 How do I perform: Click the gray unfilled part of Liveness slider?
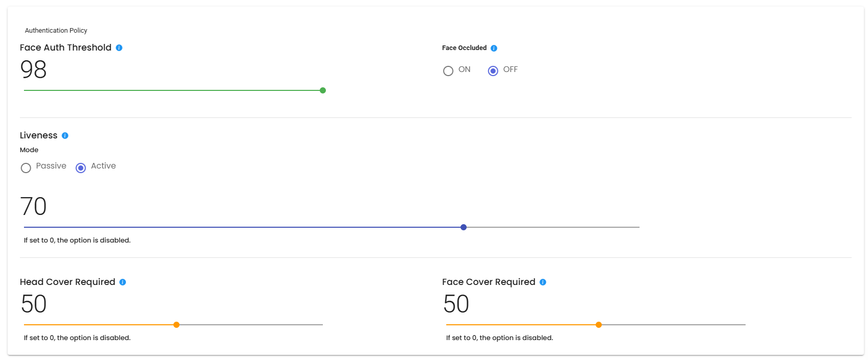(x=551, y=227)
